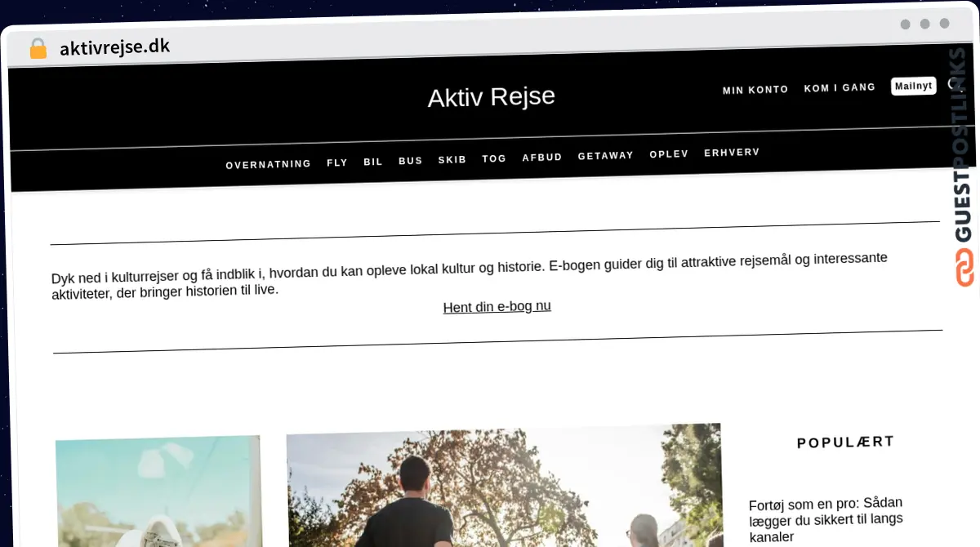
Task: Open the article about Fortøj som en pro
Action: point(826,519)
